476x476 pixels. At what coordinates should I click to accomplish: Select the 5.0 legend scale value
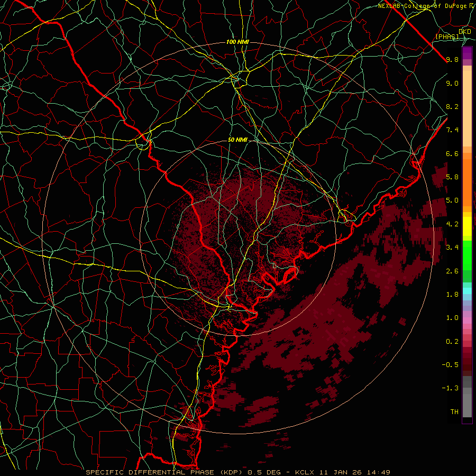click(x=452, y=200)
